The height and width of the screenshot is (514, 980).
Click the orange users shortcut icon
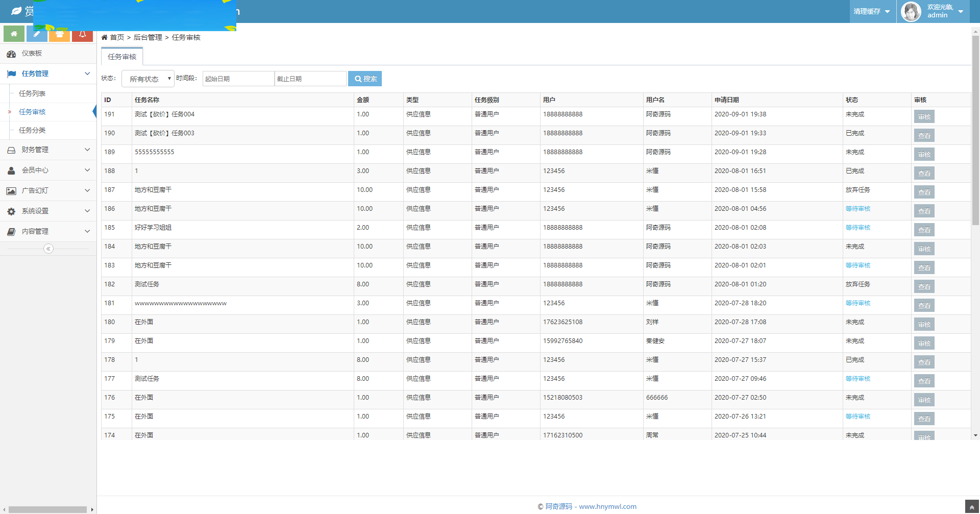coord(60,35)
